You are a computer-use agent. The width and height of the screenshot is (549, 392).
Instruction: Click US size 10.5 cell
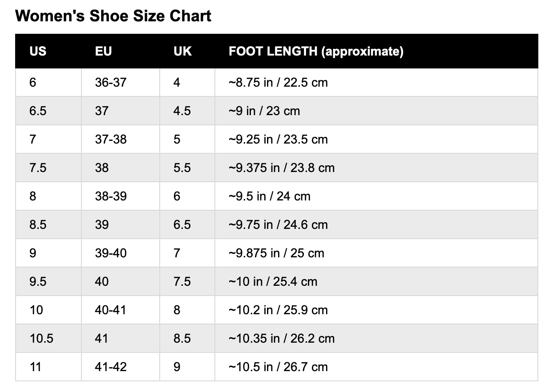tap(48, 338)
